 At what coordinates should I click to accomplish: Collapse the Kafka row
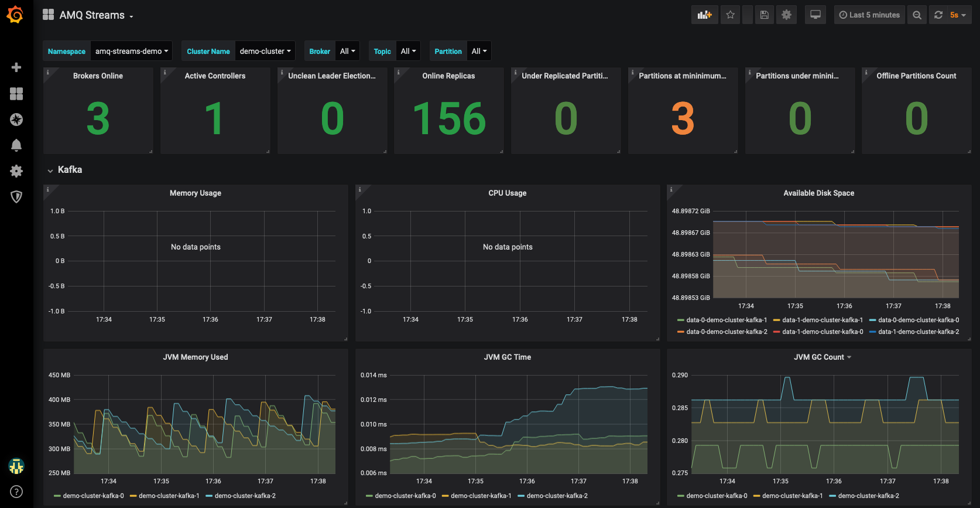click(x=64, y=170)
